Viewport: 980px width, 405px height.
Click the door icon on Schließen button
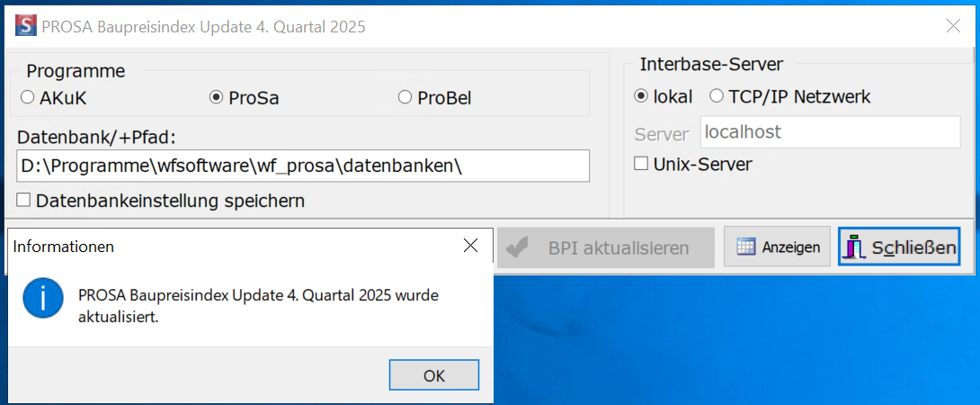pyautogui.click(x=857, y=247)
